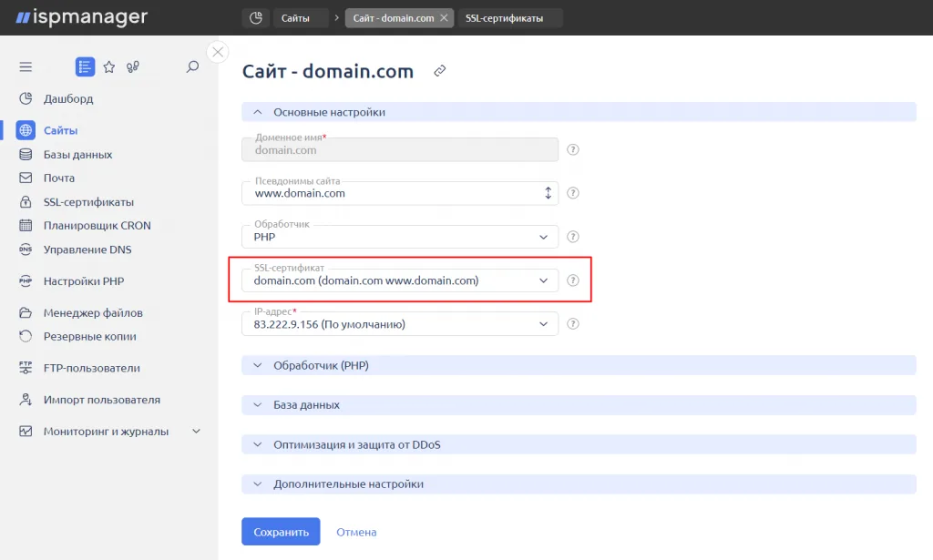Click the Отмена link
The image size is (933, 560).
click(356, 532)
